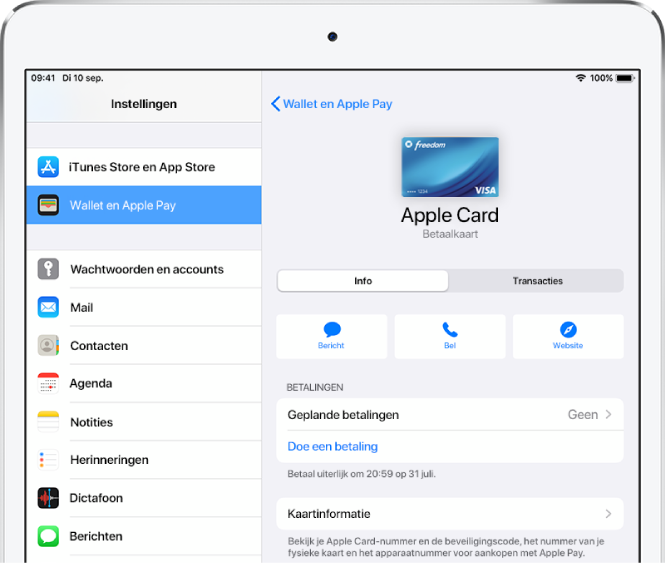This screenshot has height=564, width=665.
Task: Tap the App Store icon in sidebar
Action: [48, 167]
